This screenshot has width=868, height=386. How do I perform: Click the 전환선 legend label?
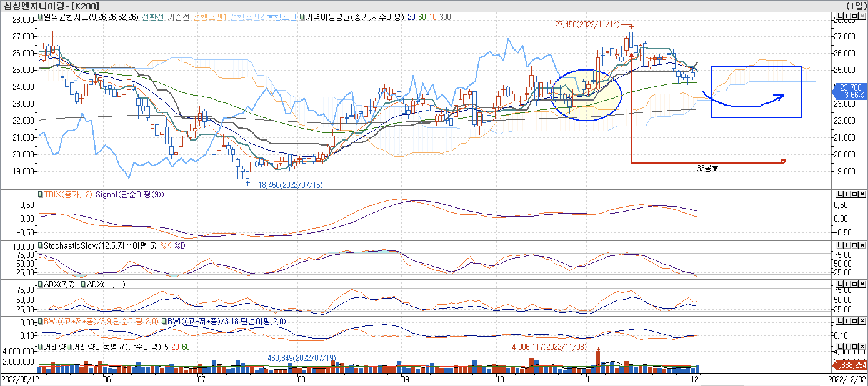point(153,17)
